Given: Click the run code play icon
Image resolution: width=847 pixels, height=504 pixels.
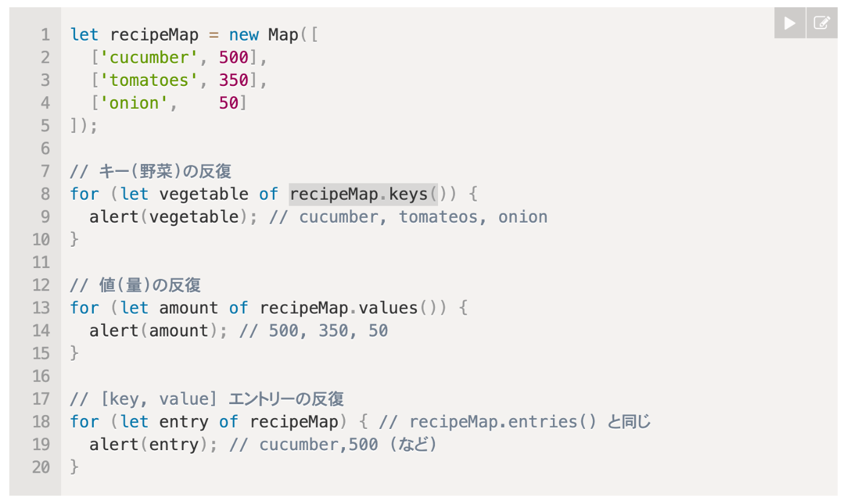Looking at the screenshot, I should tap(789, 22).
